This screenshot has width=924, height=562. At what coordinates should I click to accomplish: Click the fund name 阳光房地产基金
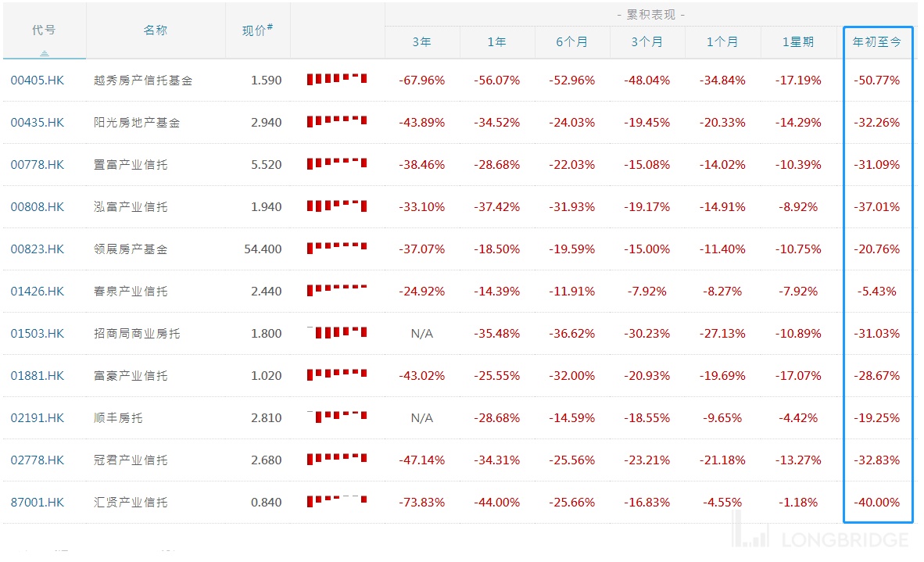[x=136, y=123]
